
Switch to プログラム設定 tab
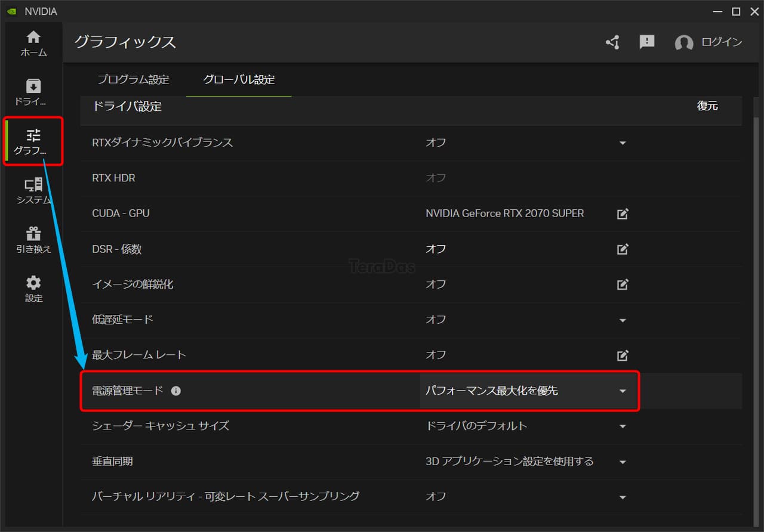pos(134,79)
